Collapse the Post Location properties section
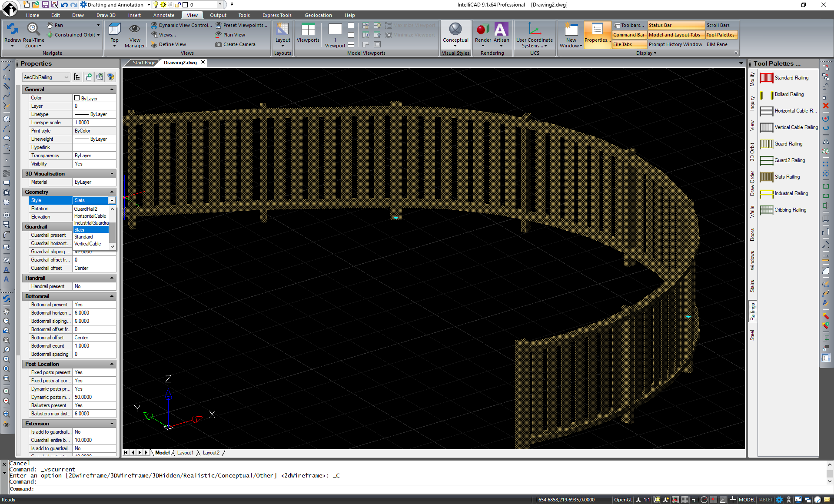Screen dimensions: 834x504 click(113, 364)
